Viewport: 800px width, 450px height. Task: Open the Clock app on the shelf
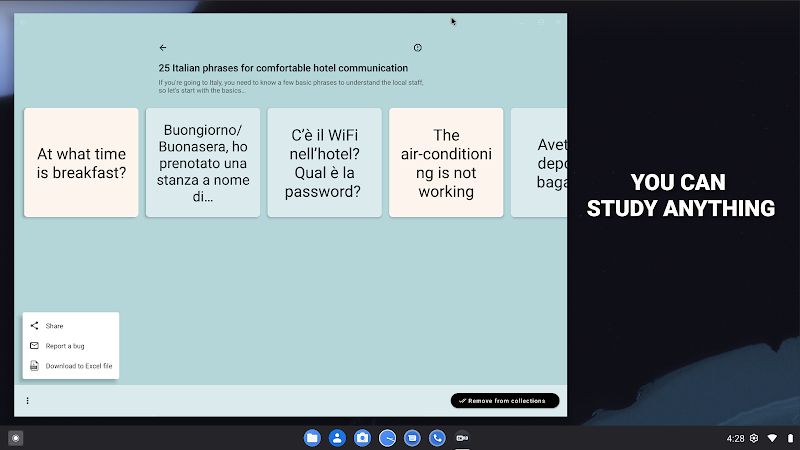click(387, 438)
